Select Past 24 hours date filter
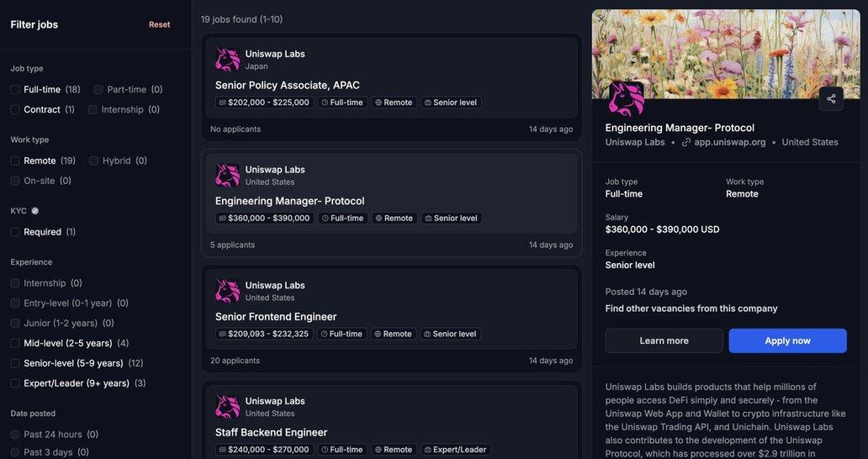The image size is (868, 459). (x=15, y=435)
